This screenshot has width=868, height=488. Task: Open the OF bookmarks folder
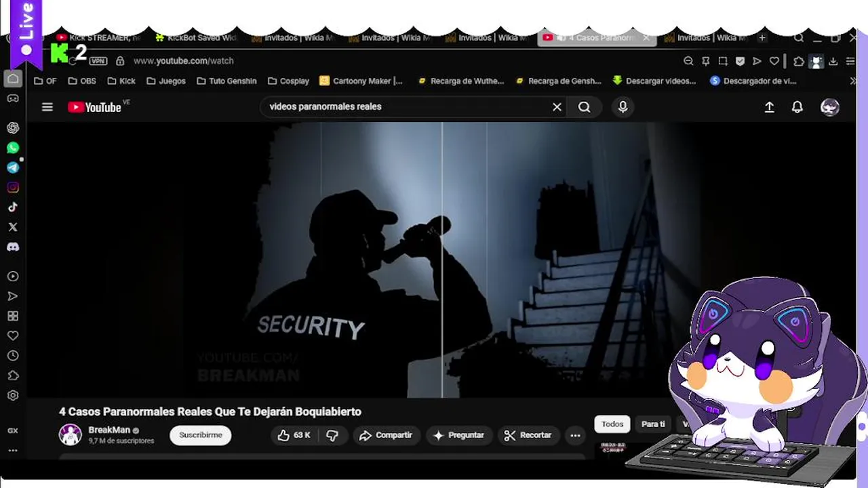pyautogui.click(x=45, y=81)
